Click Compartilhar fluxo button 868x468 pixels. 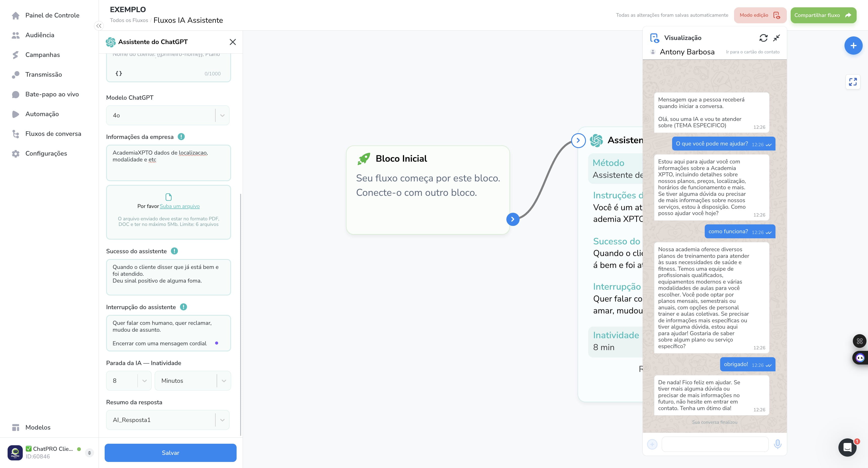823,15
